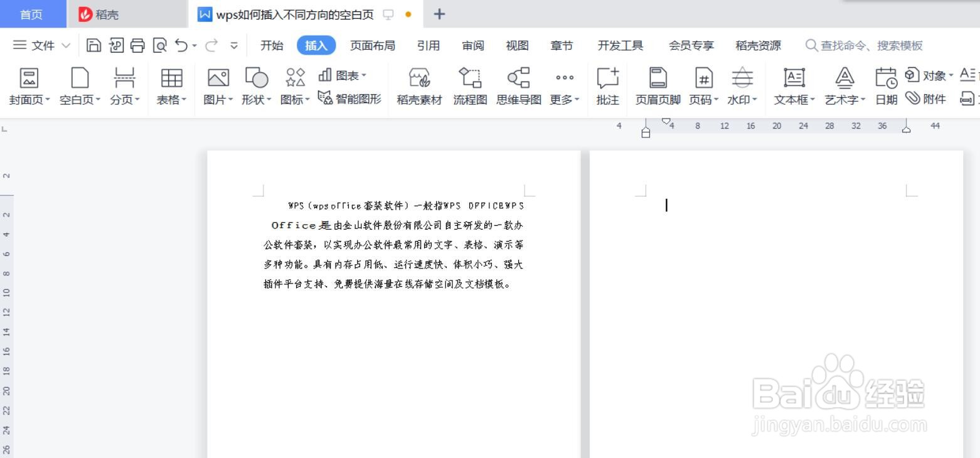Insert a cover page with 封面页
980x458 pixels.
[29, 86]
